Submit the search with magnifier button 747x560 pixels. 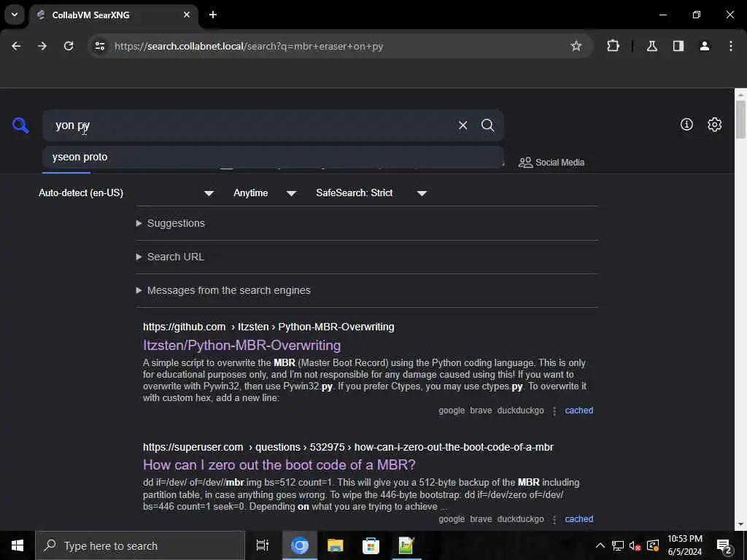coord(487,125)
